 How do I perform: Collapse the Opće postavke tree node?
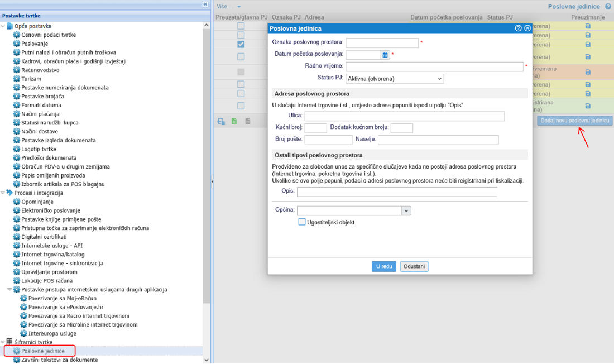(3, 26)
